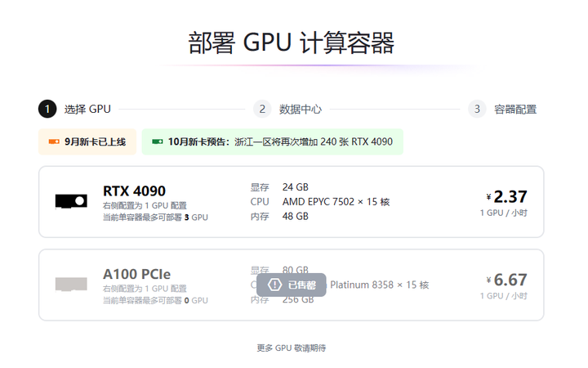The height and width of the screenshot is (368, 588).
Task: Click 当前单容器最多可部署 0 GPU text
Action: pos(155,300)
